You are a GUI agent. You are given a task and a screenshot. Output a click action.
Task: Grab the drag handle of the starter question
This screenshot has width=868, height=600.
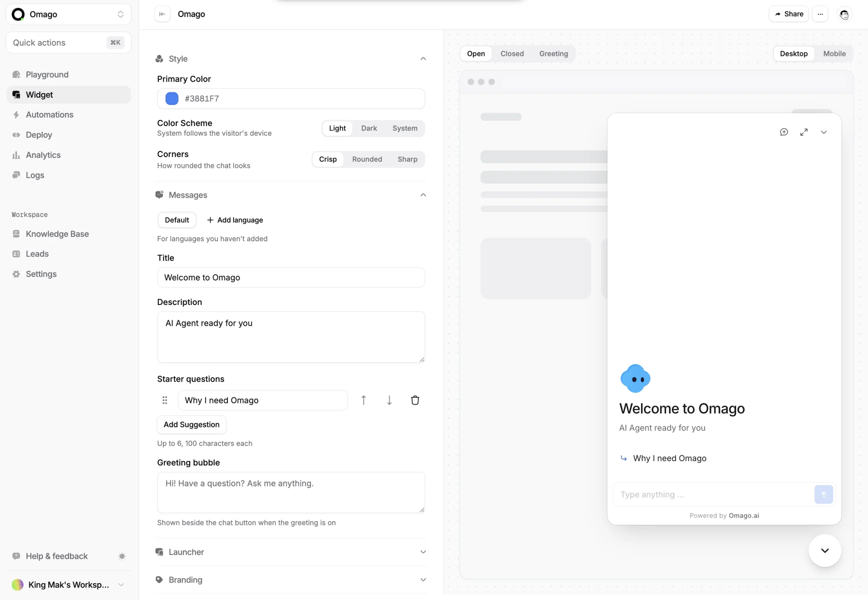[165, 400]
